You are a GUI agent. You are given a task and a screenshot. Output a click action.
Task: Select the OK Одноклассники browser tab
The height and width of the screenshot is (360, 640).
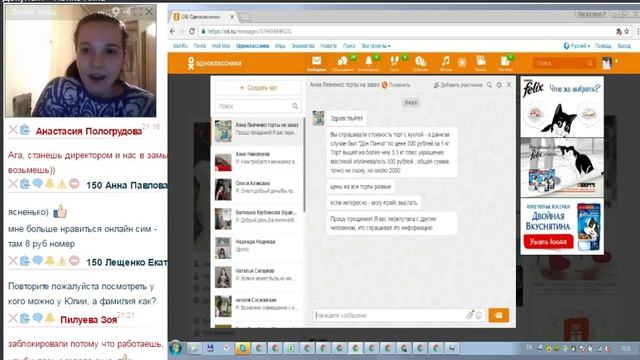[x=204, y=17]
